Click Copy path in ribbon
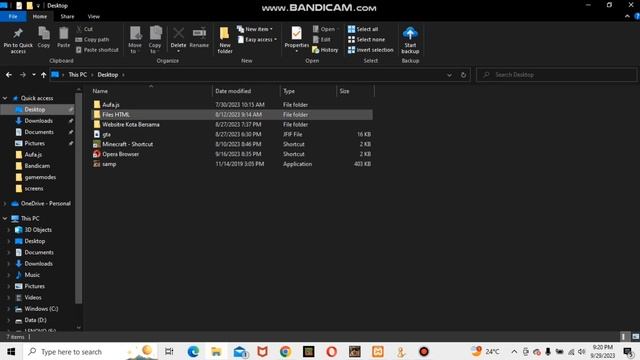The width and height of the screenshot is (640, 360). 92,40
